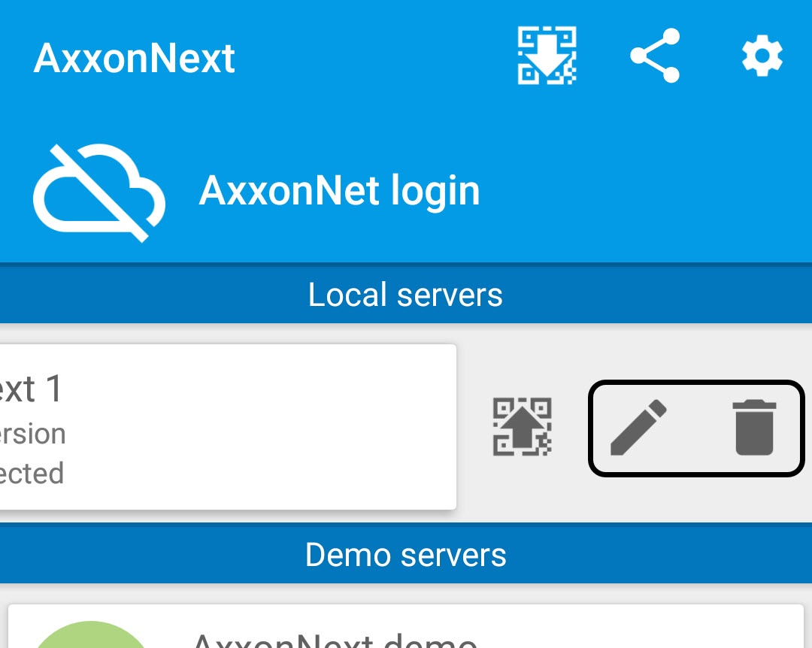This screenshot has height=648, width=812.
Task: Tap the Local servers section header
Action: click(406, 295)
